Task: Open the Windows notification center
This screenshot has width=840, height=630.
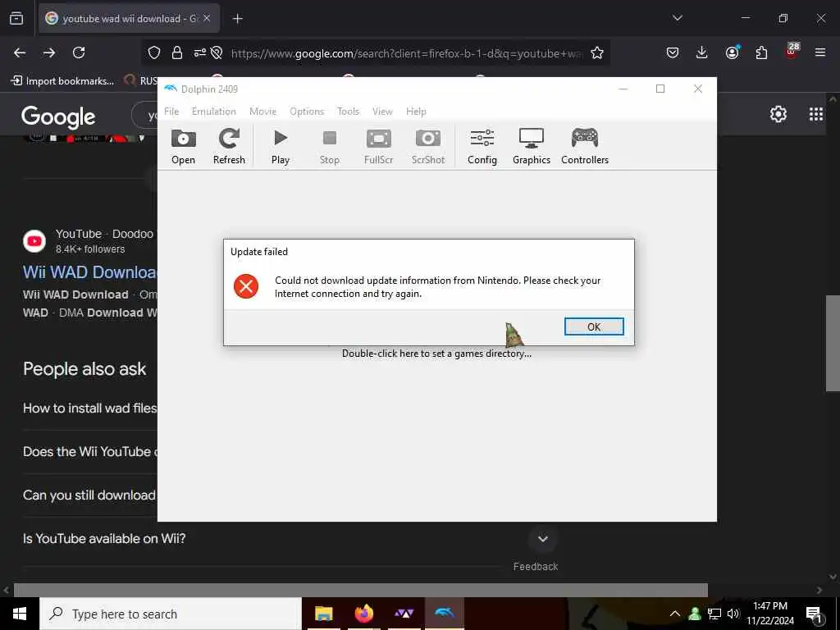Action: pos(814,614)
